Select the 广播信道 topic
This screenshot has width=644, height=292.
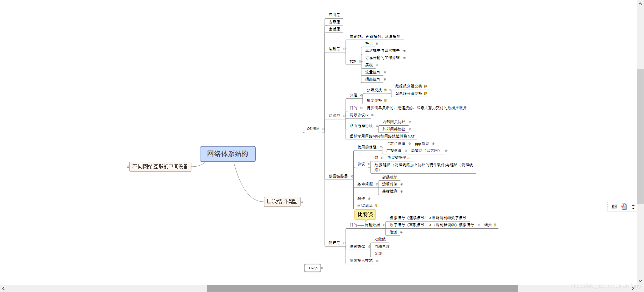(394, 151)
